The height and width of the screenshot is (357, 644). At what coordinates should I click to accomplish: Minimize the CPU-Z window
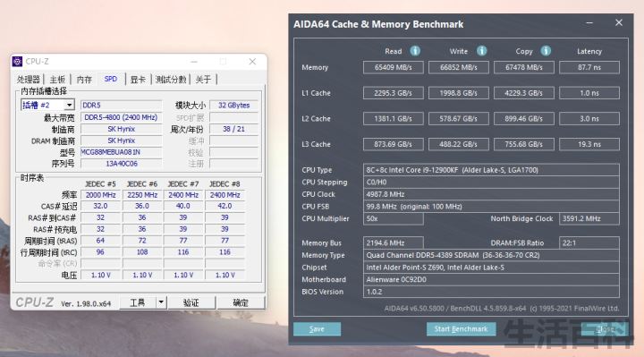click(x=194, y=61)
